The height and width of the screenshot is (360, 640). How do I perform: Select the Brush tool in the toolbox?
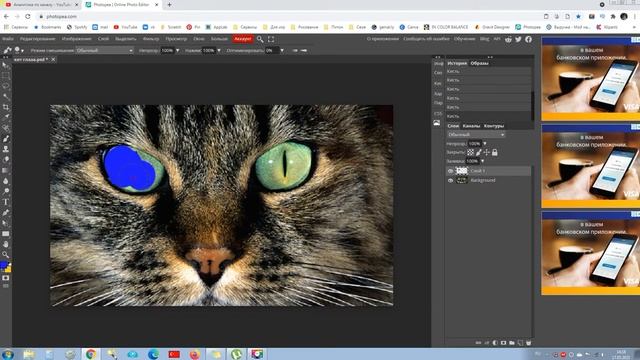pyautogui.click(x=5, y=139)
